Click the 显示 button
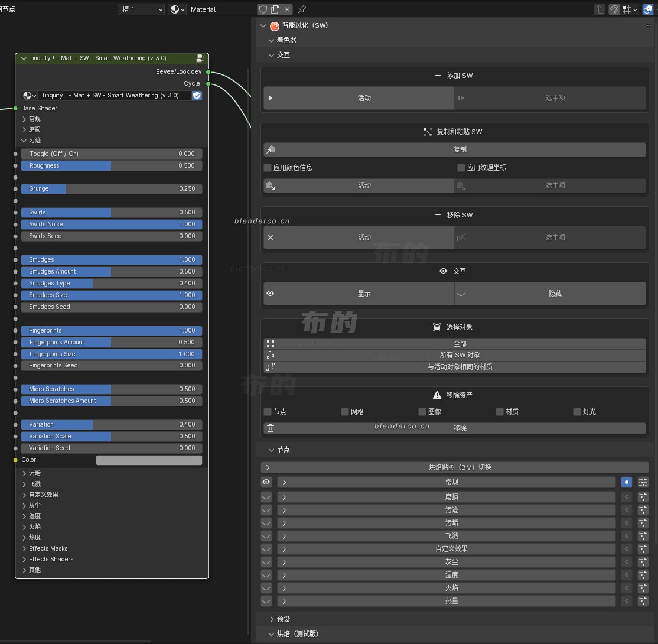Image resolution: width=658 pixels, height=644 pixels. click(x=359, y=294)
